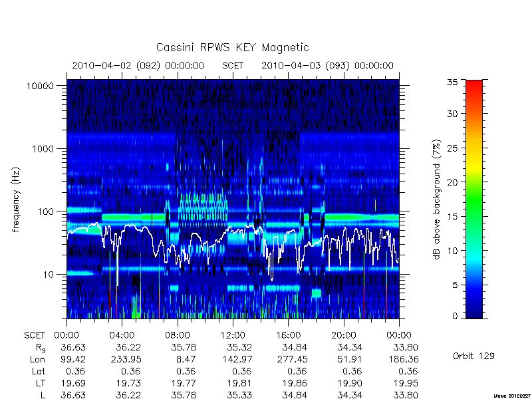Click the 100 frequency tick label
This screenshot has width=532, height=399.
pos(46,211)
